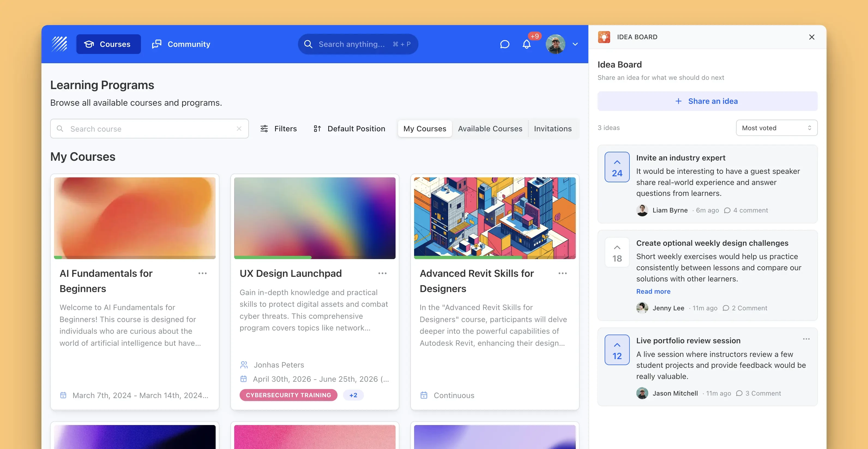The width and height of the screenshot is (868, 449).
Task: Open options for Advanced Revit Skills card
Action: 562,273
